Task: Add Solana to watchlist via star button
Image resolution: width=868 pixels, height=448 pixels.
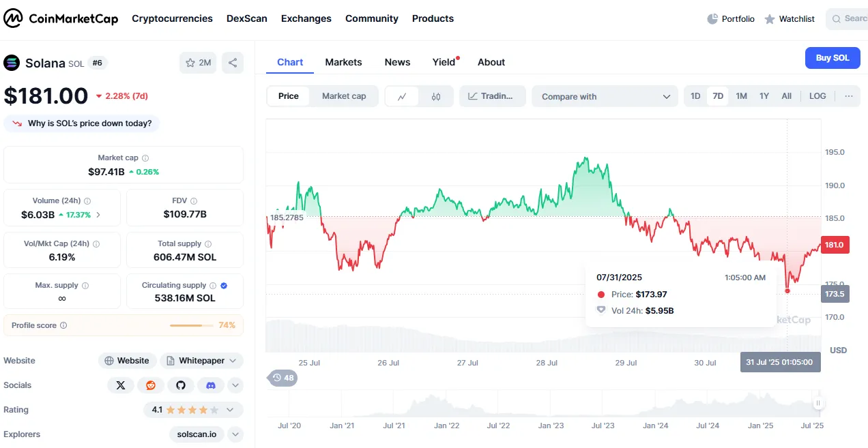Action: pyautogui.click(x=197, y=63)
